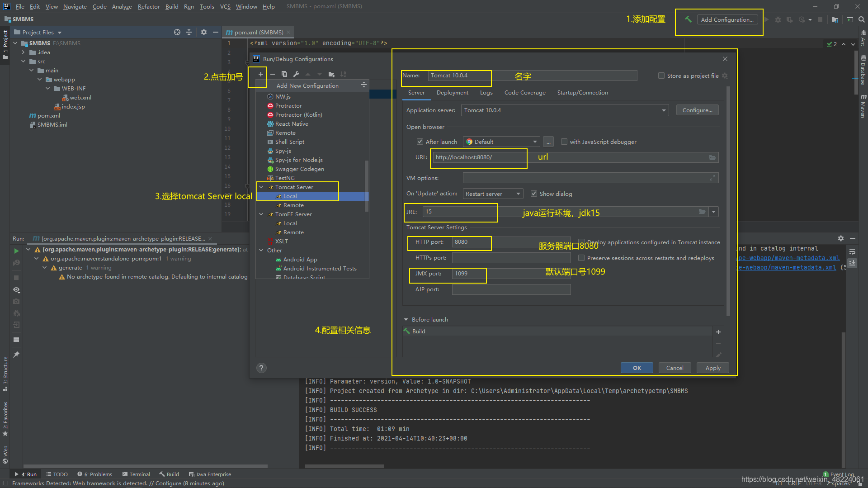Collapse Tomcat Server tree node
868x488 pixels.
pos(261,187)
